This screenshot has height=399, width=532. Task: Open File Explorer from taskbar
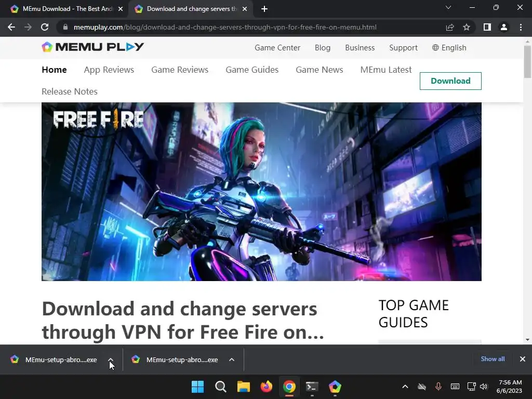tap(243, 387)
